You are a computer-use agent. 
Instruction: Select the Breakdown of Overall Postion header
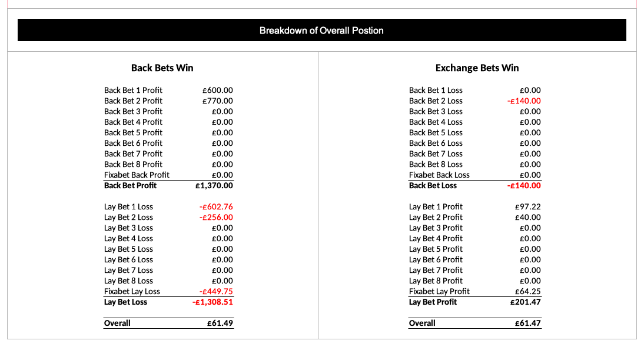(321, 31)
